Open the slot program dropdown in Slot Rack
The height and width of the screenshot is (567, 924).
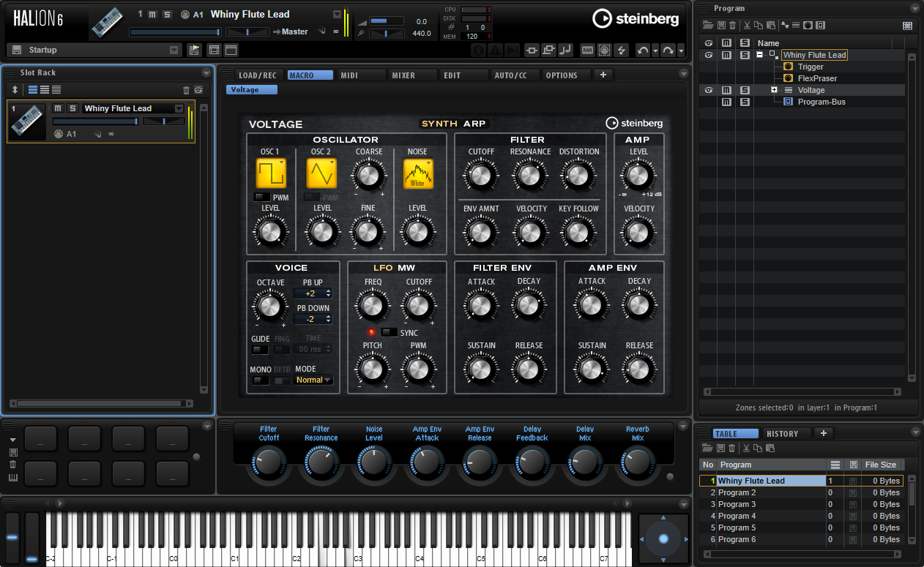178,108
